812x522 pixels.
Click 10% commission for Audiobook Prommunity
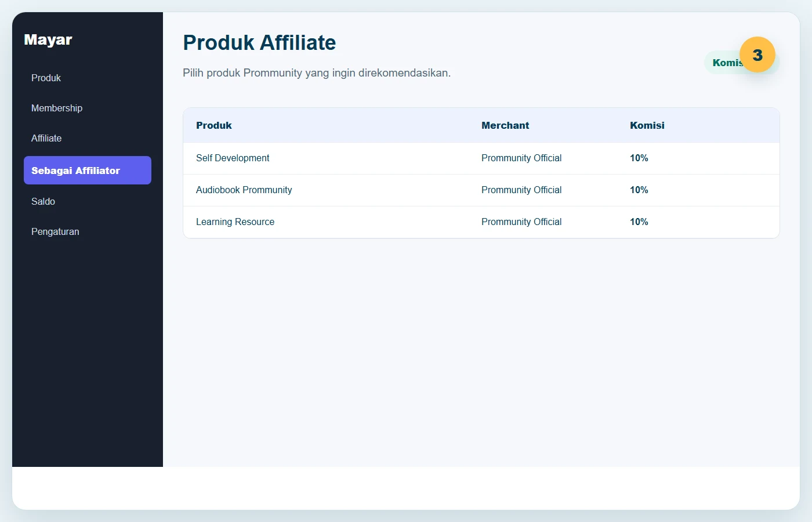[x=639, y=190]
